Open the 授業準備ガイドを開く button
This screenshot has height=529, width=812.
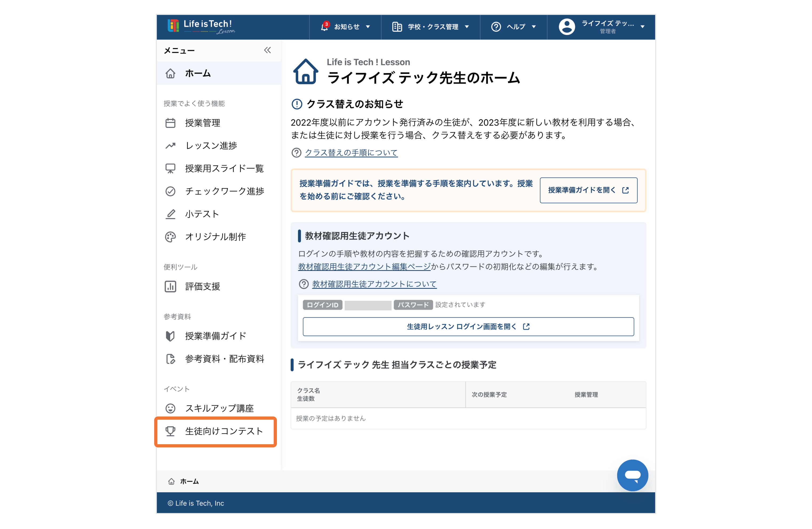[x=588, y=190]
